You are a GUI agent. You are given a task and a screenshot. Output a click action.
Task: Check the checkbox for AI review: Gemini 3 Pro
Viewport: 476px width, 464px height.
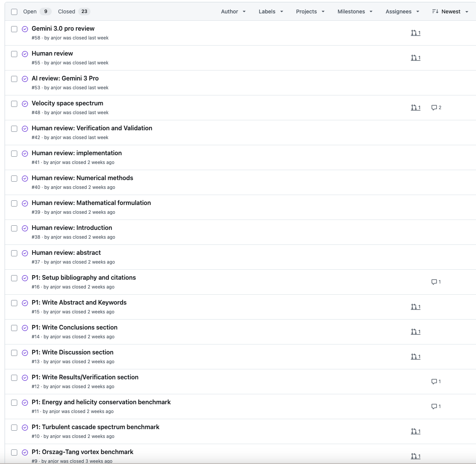tap(14, 79)
